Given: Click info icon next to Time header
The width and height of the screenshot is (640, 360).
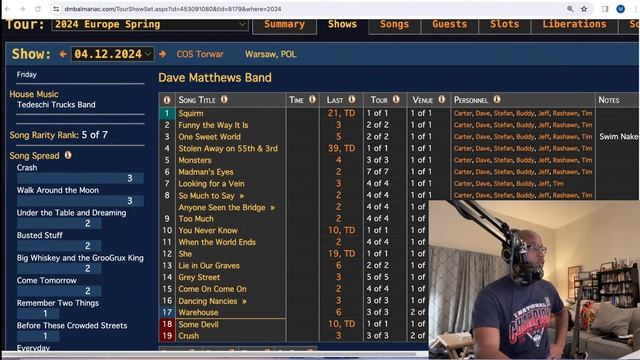Looking at the screenshot, I should pyautogui.click(x=312, y=99).
